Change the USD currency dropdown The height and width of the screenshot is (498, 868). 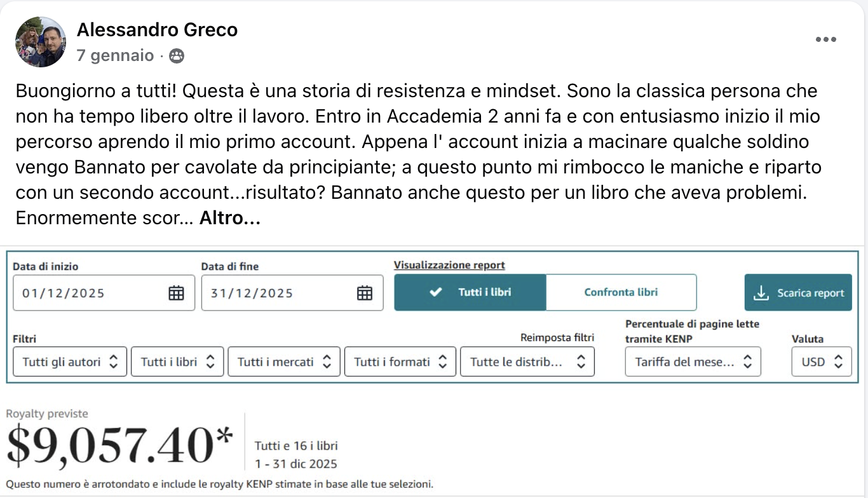(822, 362)
